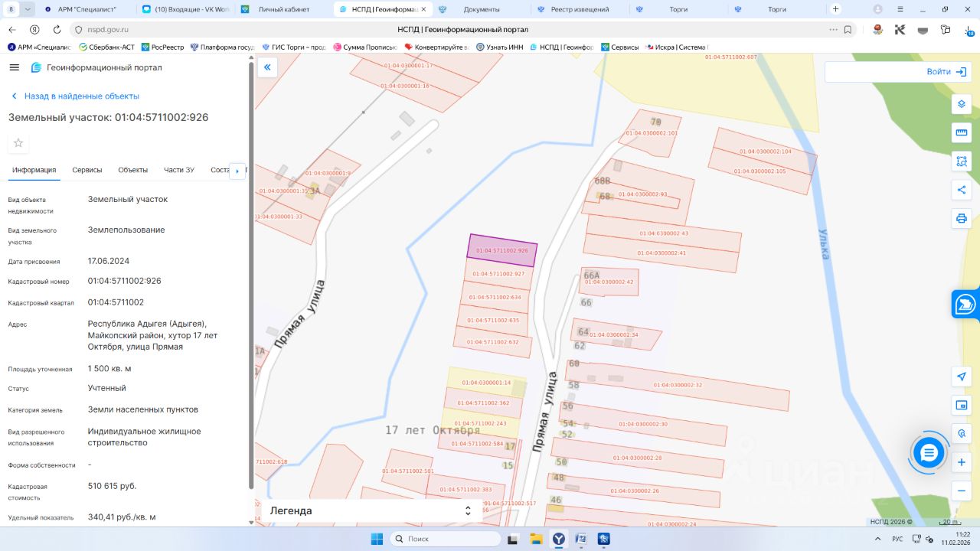
Task: Add the land plot to favorites (star)
Action: tap(18, 143)
